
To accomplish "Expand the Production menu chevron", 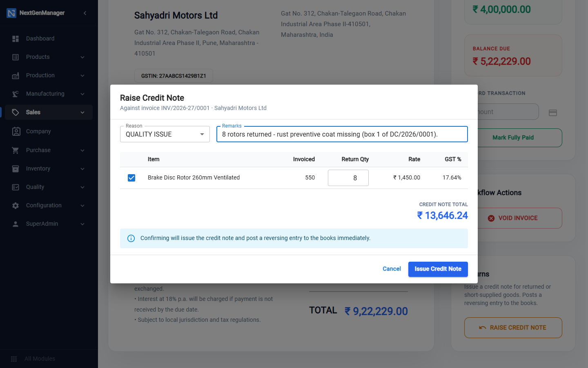I will tap(82, 75).
